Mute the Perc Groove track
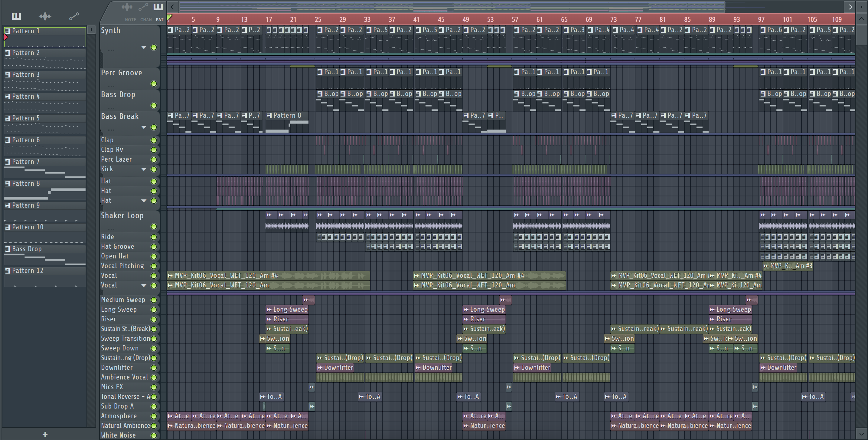Screen dimensions: 868x440 click(154, 84)
